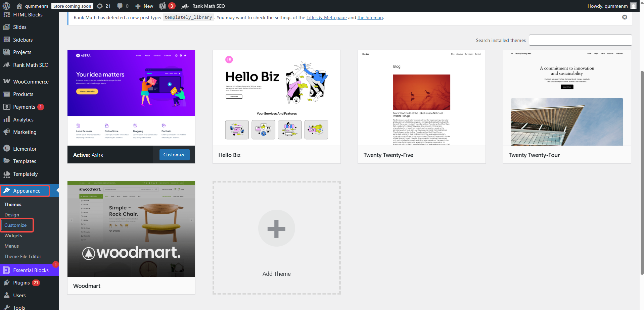
Task: View Products in the admin sidebar
Action: coord(23,94)
